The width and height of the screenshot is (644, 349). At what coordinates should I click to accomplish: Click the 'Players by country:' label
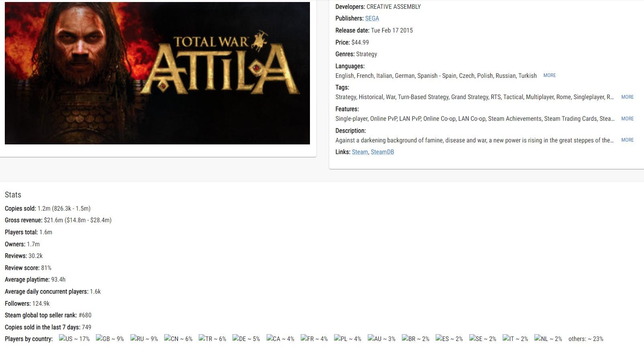pos(29,339)
